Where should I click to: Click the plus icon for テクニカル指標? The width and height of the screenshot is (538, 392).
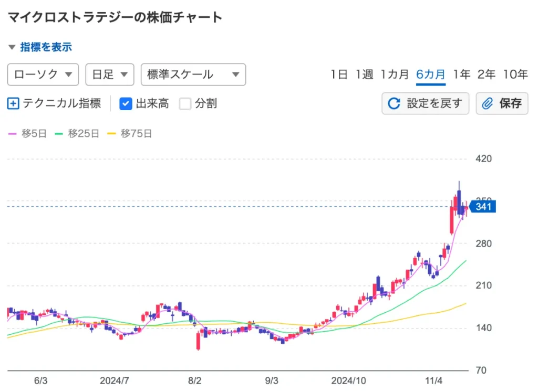point(13,103)
